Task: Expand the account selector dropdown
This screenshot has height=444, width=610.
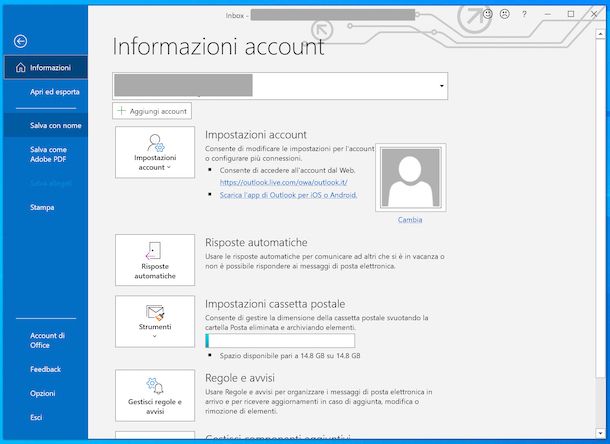Action: point(442,86)
